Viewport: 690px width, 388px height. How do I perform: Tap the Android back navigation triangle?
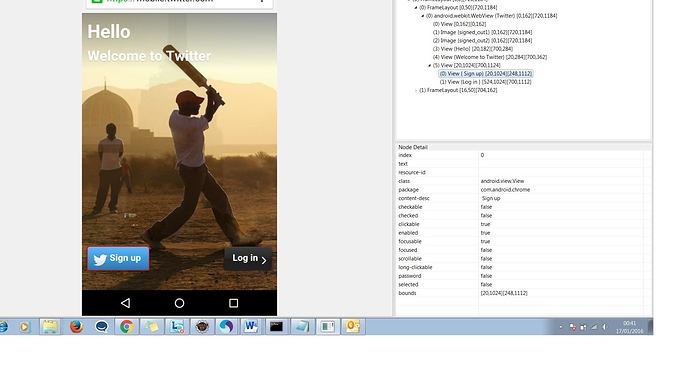[125, 303]
